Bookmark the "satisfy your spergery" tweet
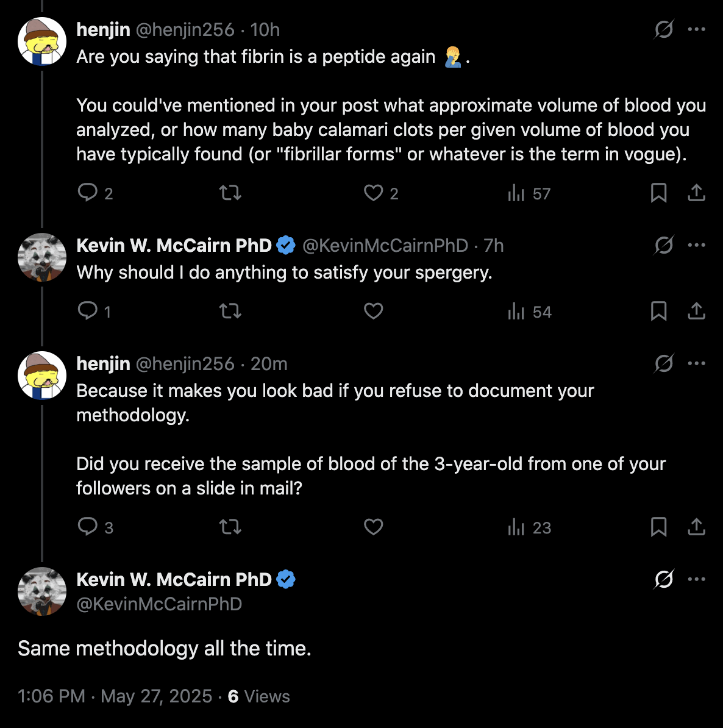The image size is (723, 728). click(658, 311)
